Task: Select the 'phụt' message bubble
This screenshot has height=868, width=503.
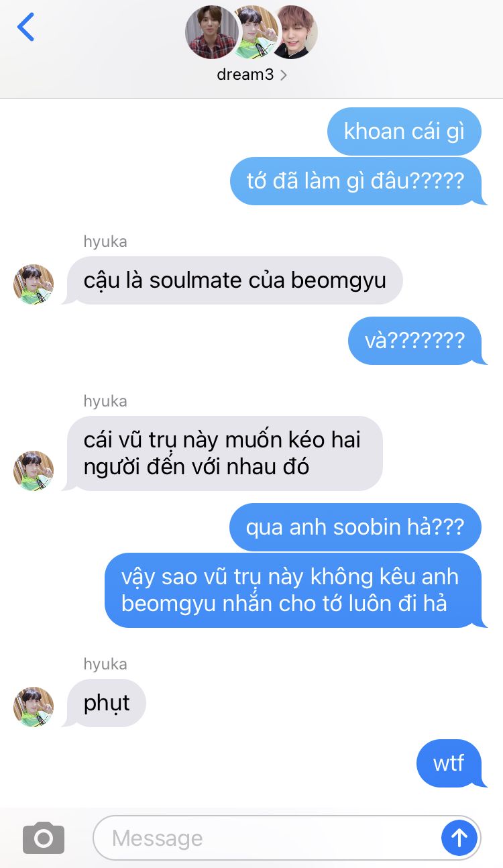Action: [x=106, y=703]
